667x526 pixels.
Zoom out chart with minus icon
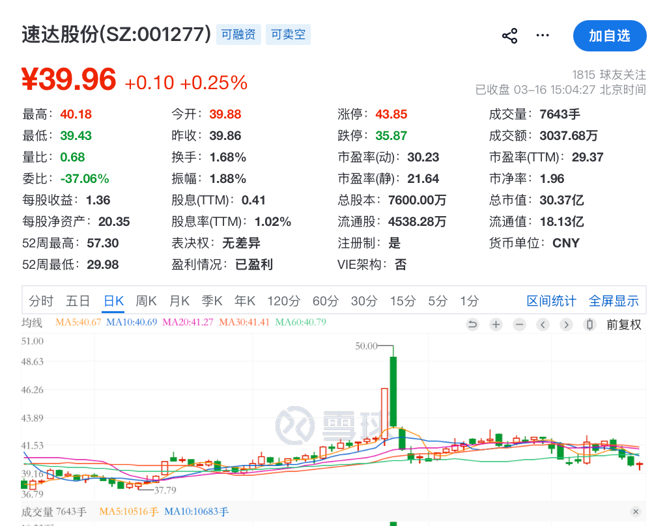click(519, 324)
